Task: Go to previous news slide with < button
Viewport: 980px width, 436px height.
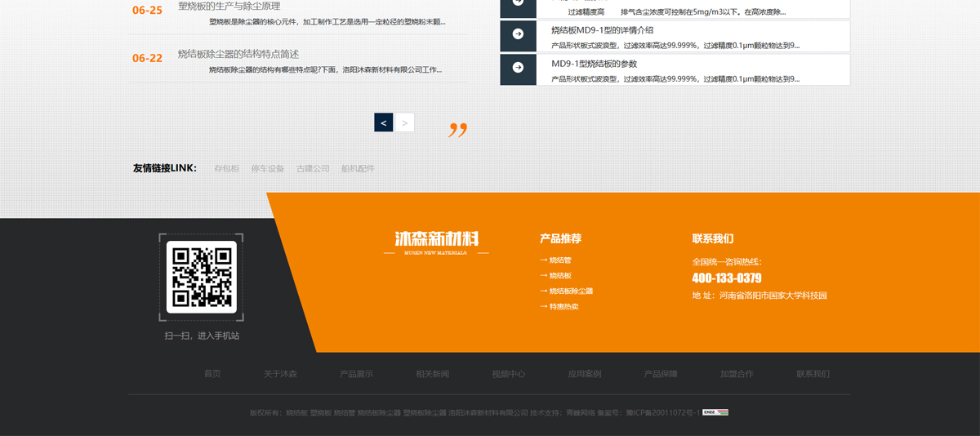Action: click(384, 122)
